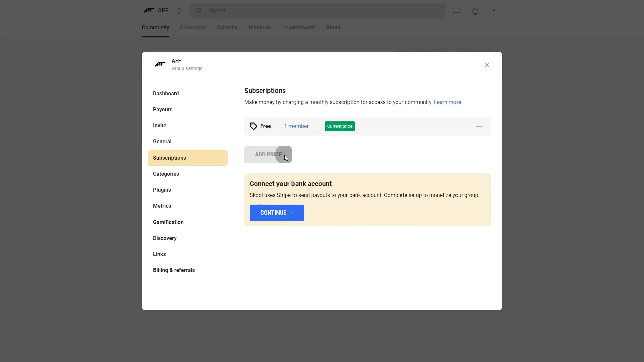Open General settings section

point(187,142)
